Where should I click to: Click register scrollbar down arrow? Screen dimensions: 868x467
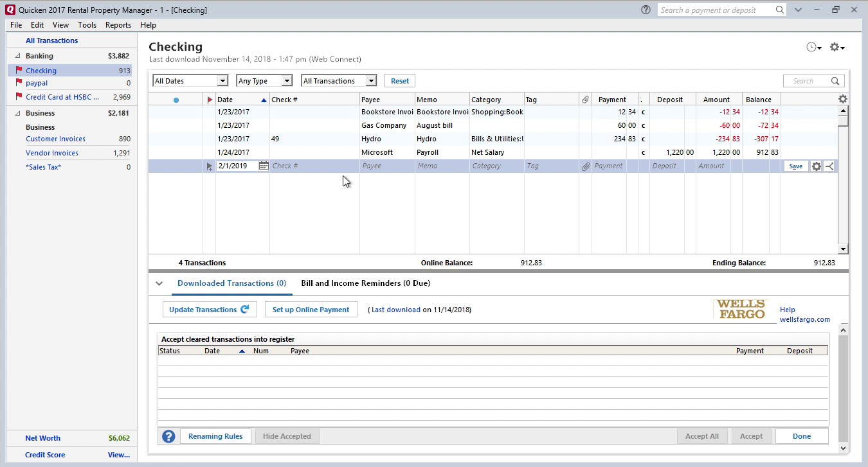pos(843,249)
